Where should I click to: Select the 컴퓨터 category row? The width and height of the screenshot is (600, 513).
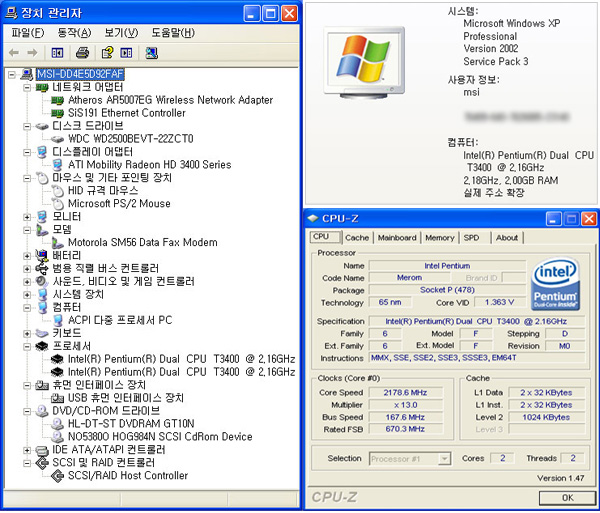(x=67, y=307)
